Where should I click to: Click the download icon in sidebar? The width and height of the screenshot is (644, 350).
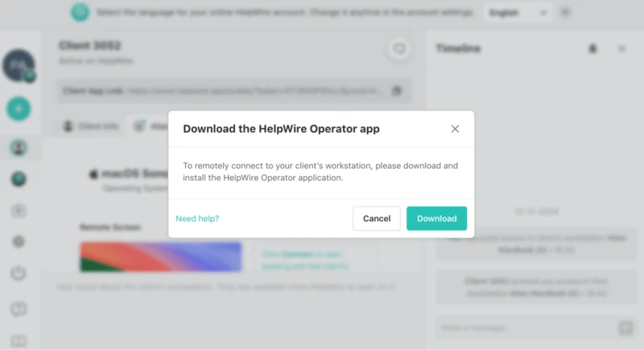19,211
